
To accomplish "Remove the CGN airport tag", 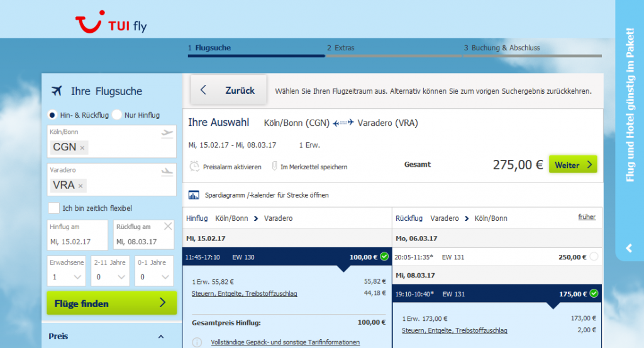I will click(x=82, y=147).
